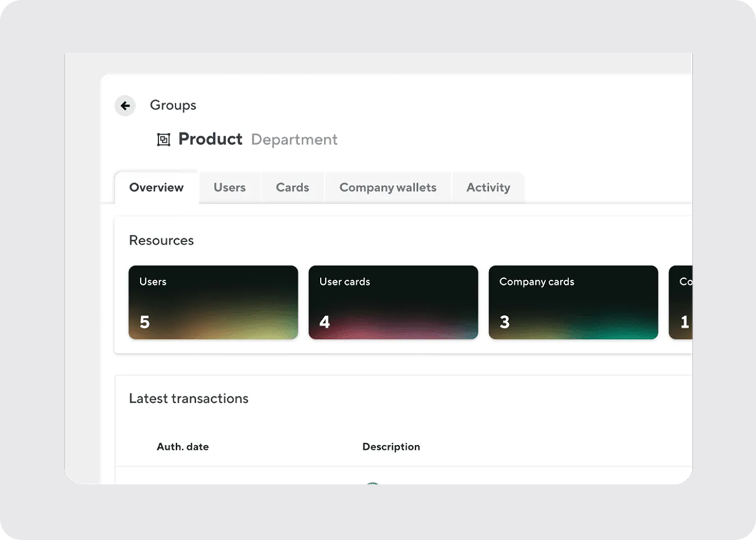
Task: Click the merchant logo in the transactions list
Action: click(373, 485)
